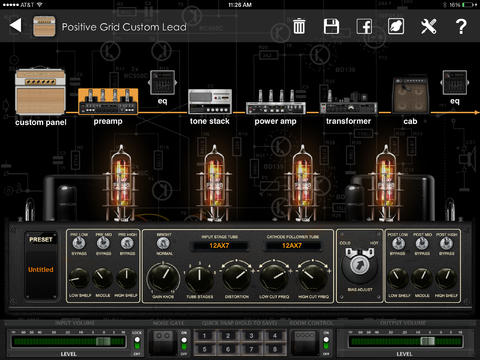
Task: Load quick snap slot 2
Action: 228,336
